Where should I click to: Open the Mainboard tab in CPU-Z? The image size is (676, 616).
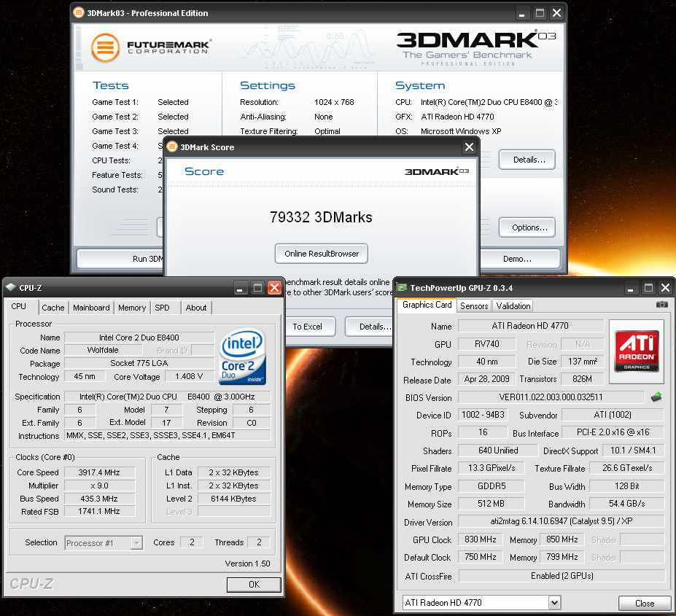91,308
